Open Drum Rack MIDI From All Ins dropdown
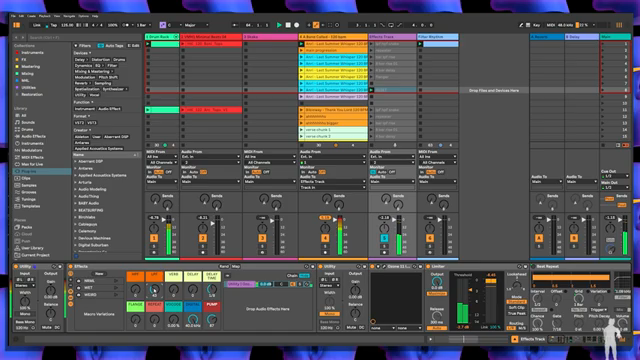 162,157
